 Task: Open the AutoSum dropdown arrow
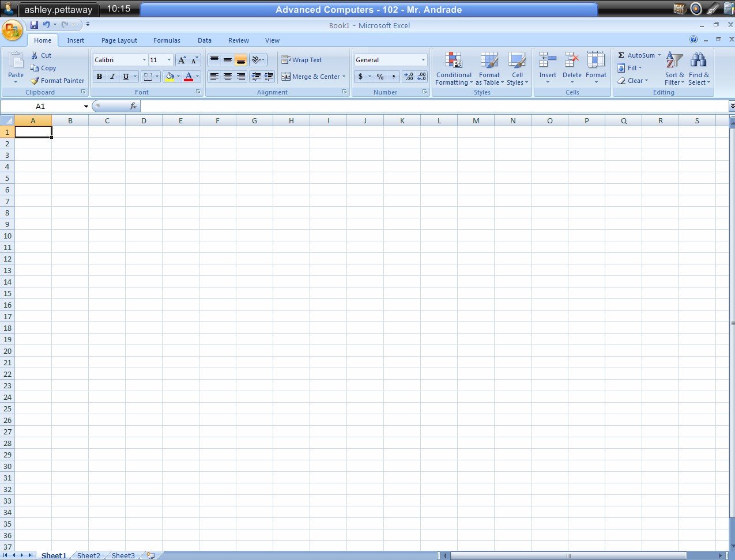[659, 55]
